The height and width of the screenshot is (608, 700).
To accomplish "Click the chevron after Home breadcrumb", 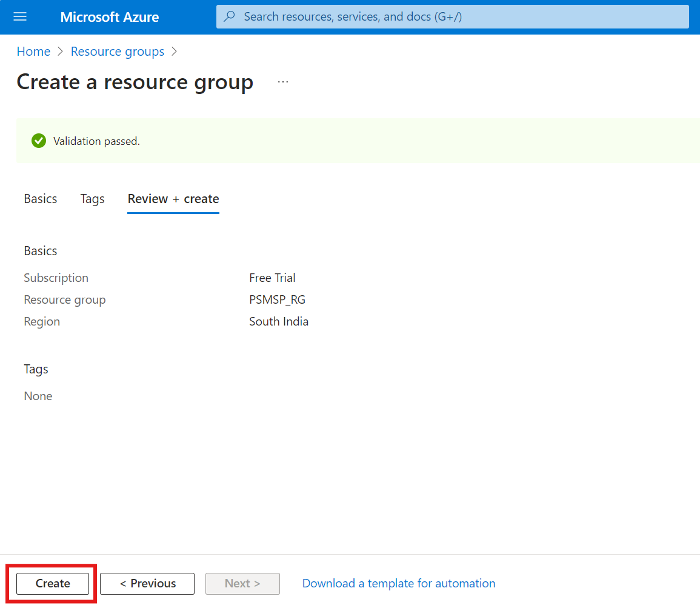I will click(61, 52).
